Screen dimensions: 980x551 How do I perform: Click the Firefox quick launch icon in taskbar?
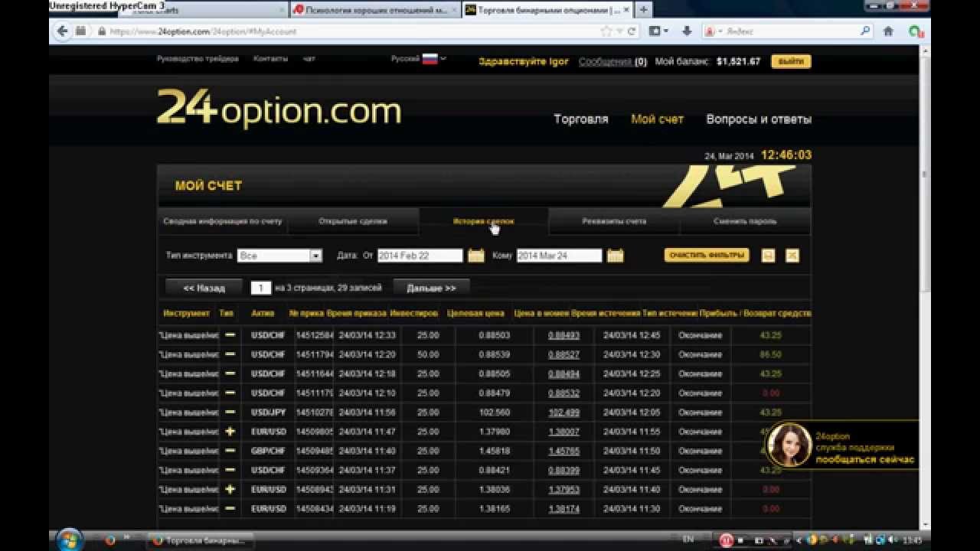[110, 540]
